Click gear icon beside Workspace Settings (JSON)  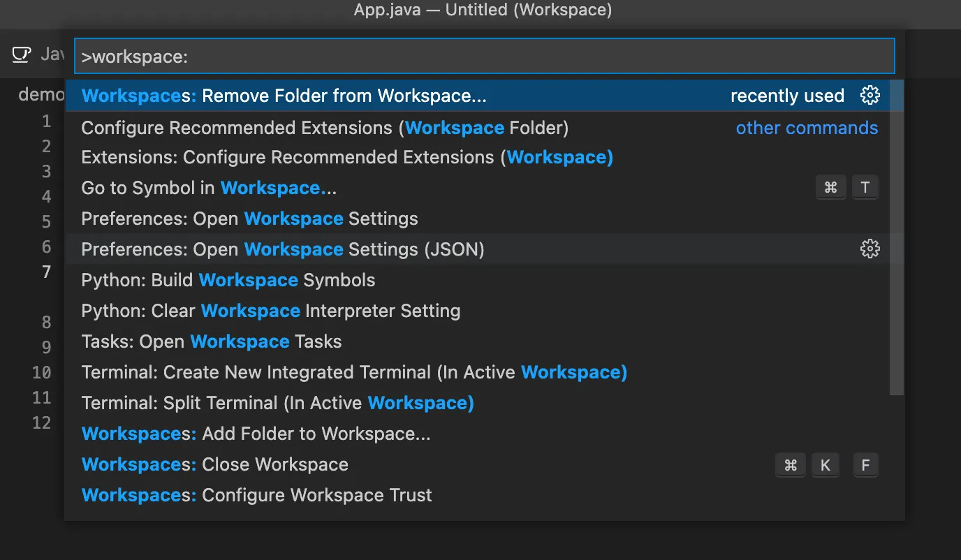click(x=870, y=249)
